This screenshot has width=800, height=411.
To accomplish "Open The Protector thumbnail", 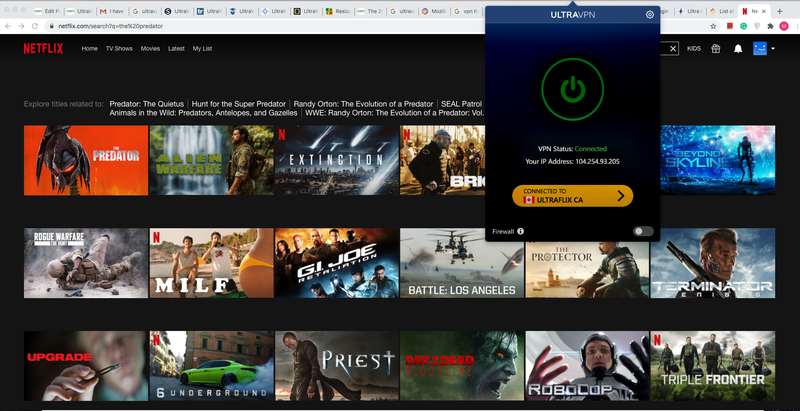I will [x=587, y=270].
